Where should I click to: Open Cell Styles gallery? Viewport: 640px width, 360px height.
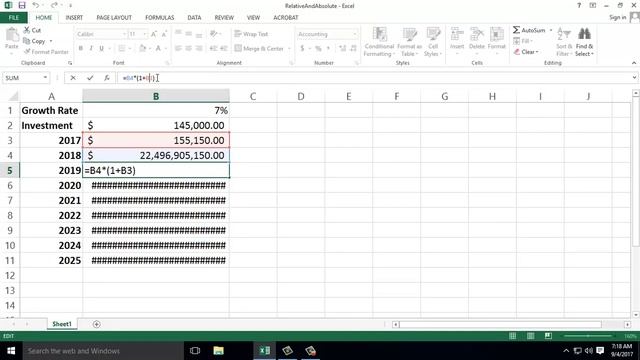point(433,42)
